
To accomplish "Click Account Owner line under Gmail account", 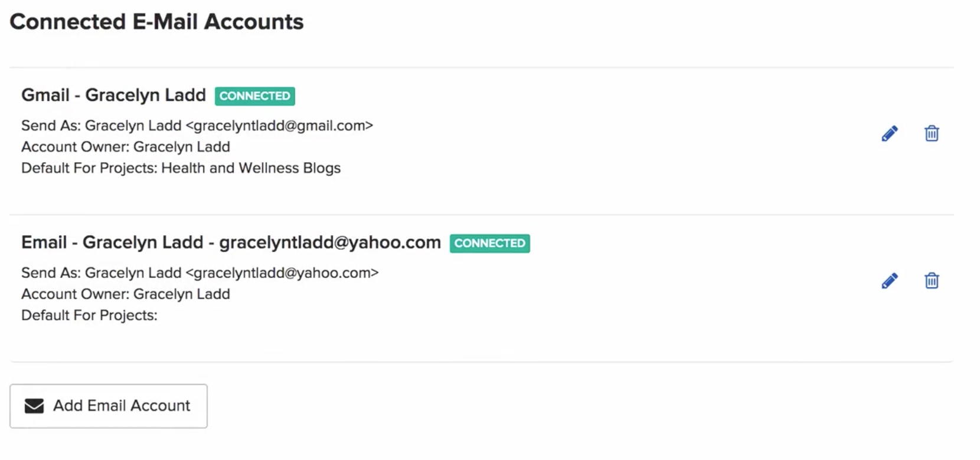I will point(126,147).
